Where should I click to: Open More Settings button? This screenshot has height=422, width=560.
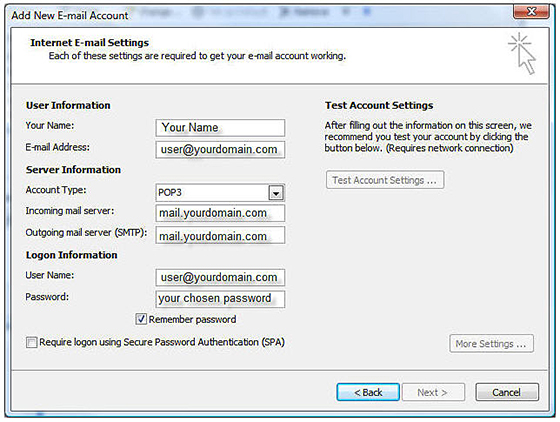(x=491, y=343)
